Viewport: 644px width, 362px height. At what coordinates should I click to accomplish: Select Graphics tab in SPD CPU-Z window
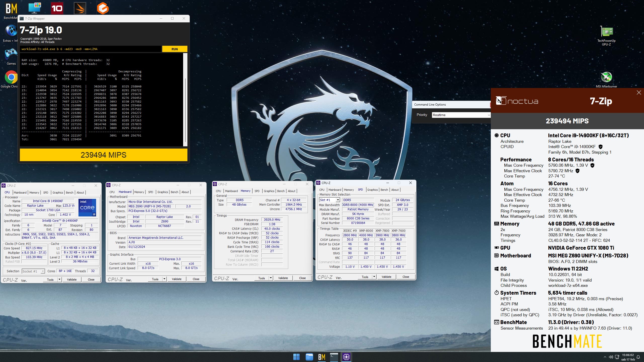(x=373, y=190)
